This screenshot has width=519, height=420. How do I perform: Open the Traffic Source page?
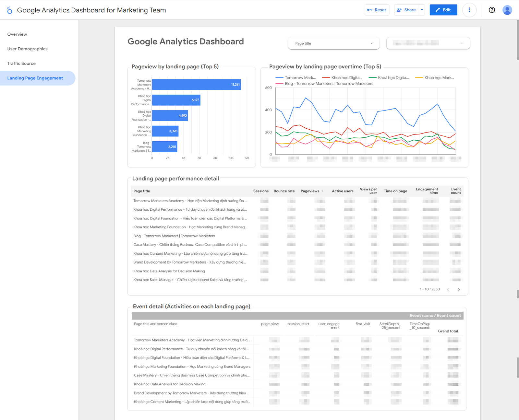tap(21, 63)
